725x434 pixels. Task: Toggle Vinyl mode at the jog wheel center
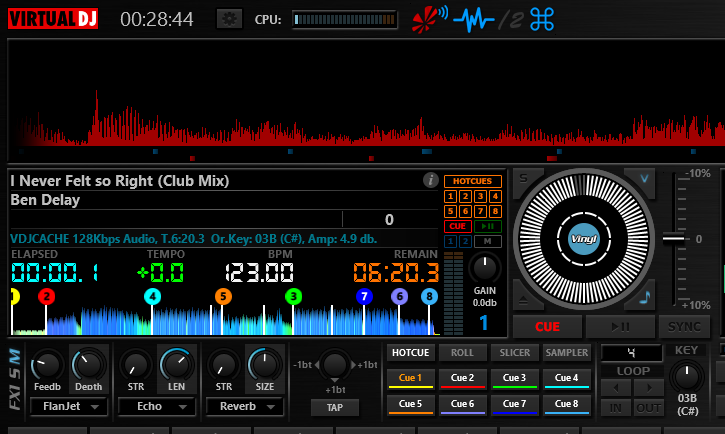click(584, 239)
